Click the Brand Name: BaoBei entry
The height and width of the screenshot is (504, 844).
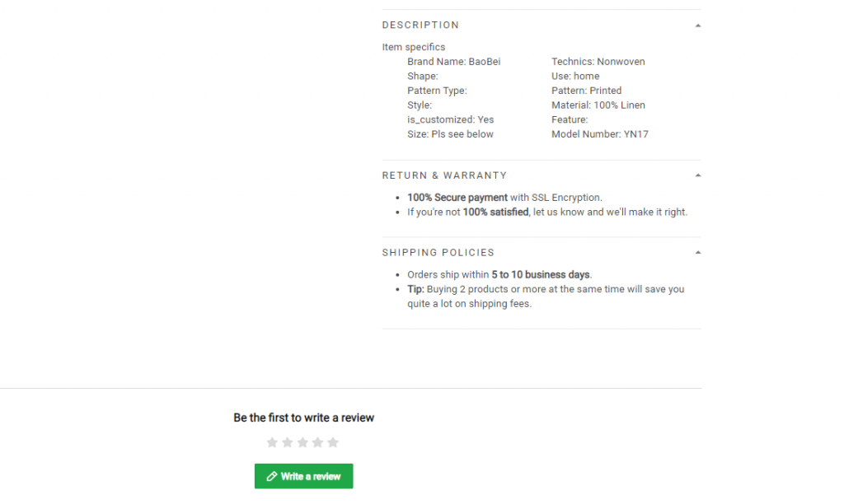click(454, 61)
